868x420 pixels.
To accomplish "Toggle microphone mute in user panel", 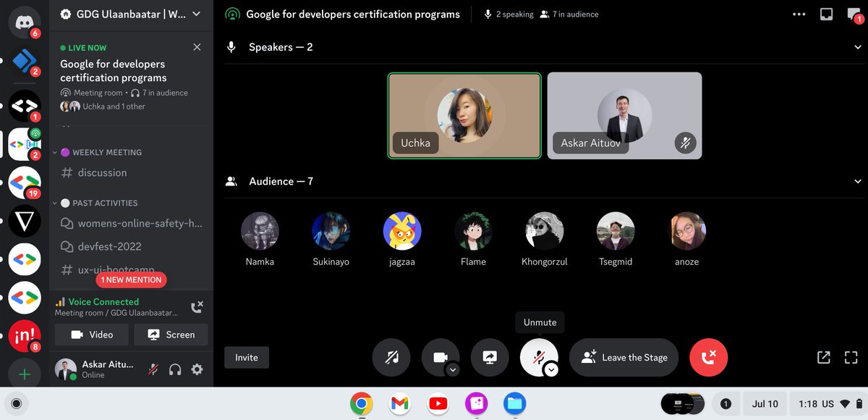I will coord(153,369).
